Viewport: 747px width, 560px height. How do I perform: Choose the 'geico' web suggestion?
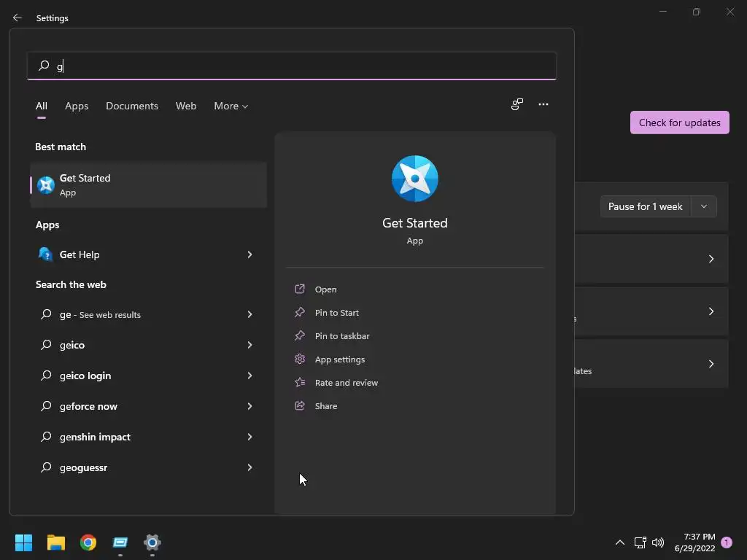tap(149, 345)
